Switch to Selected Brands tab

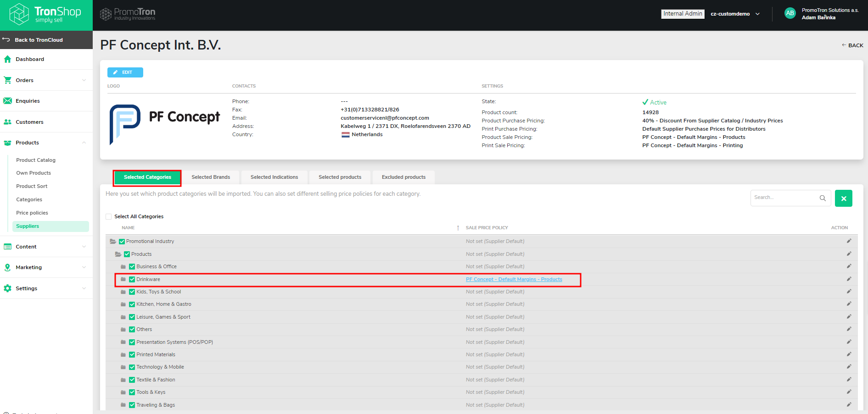211,177
